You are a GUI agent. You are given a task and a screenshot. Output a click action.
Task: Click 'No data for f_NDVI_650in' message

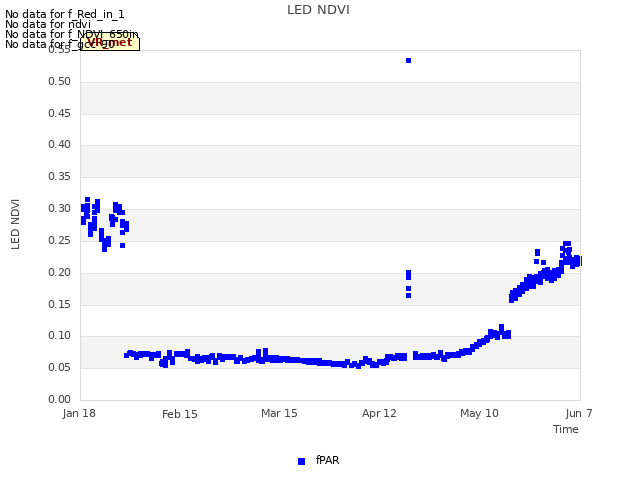pyautogui.click(x=72, y=34)
